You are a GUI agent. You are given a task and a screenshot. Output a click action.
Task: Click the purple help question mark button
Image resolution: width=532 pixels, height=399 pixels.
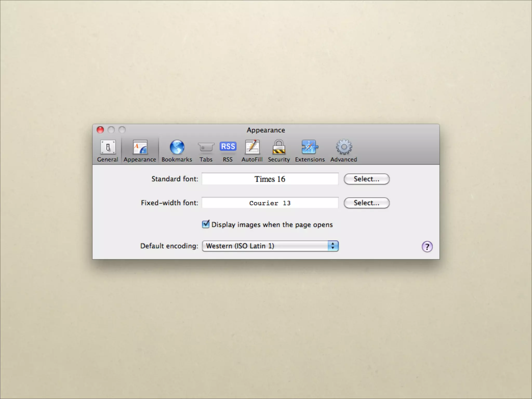(427, 247)
